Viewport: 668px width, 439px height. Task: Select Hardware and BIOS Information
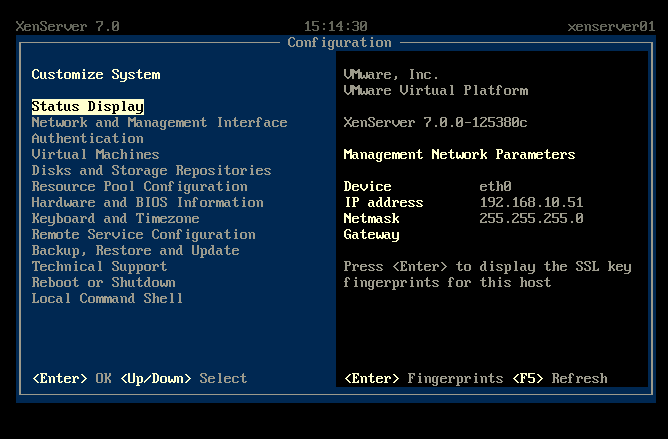pyautogui.click(x=147, y=202)
